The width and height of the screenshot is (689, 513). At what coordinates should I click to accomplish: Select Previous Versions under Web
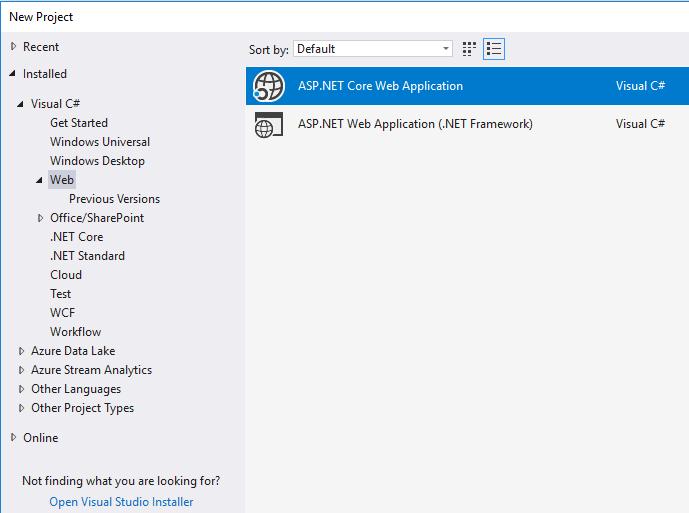(x=114, y=199)
